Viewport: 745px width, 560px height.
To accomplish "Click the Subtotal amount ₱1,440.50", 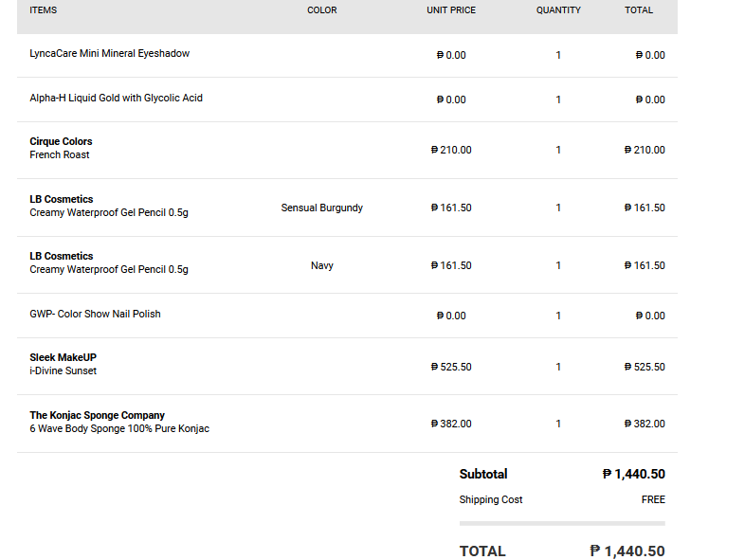I will click(x=633, y=474).
